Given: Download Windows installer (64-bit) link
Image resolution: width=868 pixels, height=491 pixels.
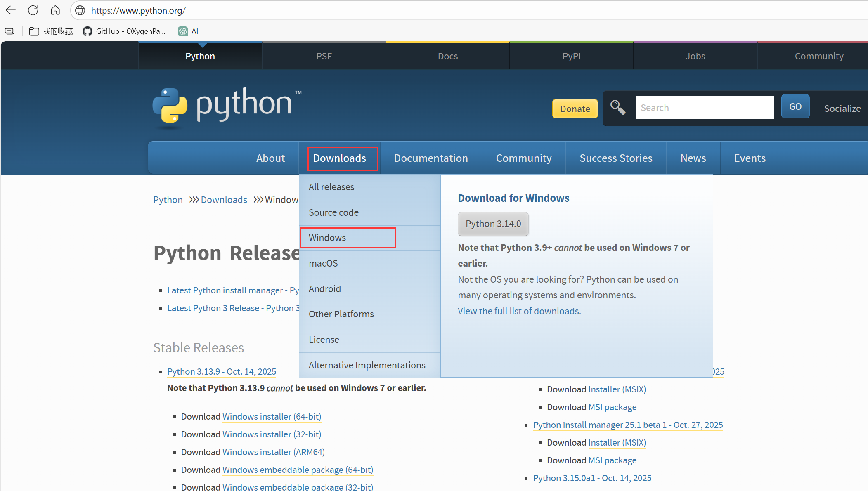Looking at the screenshot, I should point(272,417).
